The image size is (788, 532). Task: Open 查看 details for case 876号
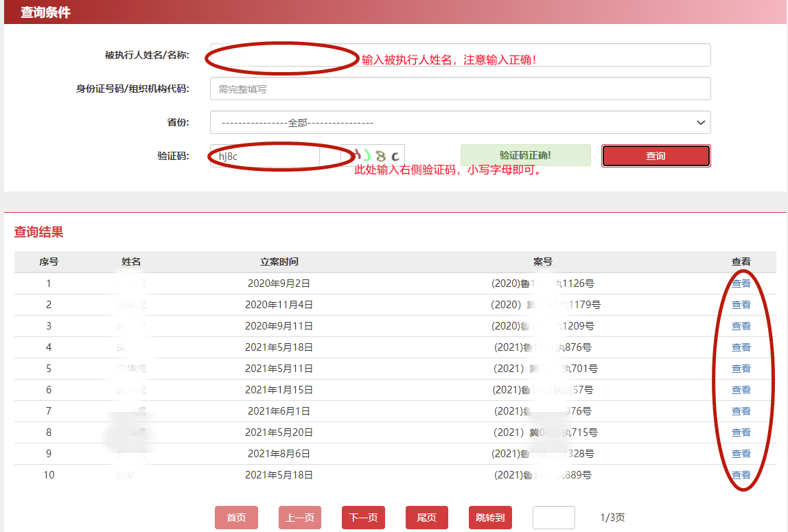(x=741, y=347)
